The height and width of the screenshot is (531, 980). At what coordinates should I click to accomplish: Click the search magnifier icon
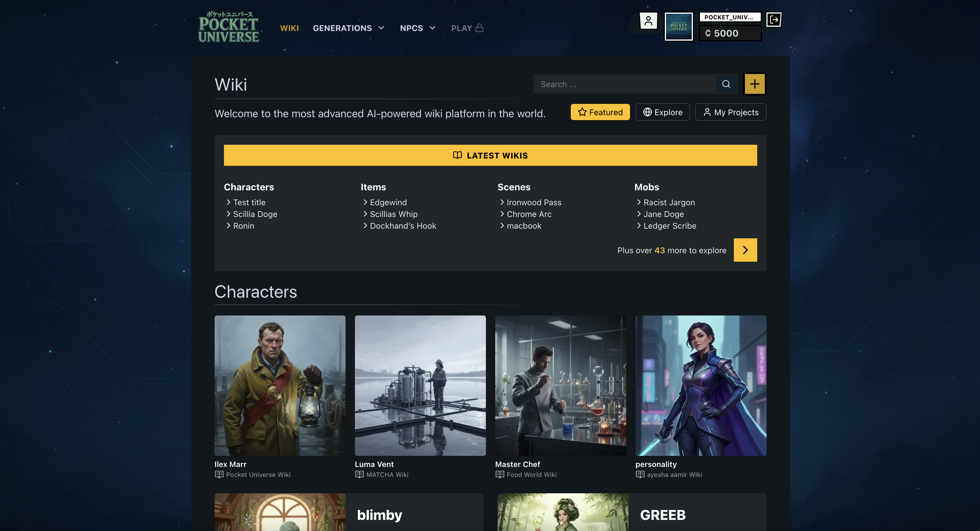(726, 84)
